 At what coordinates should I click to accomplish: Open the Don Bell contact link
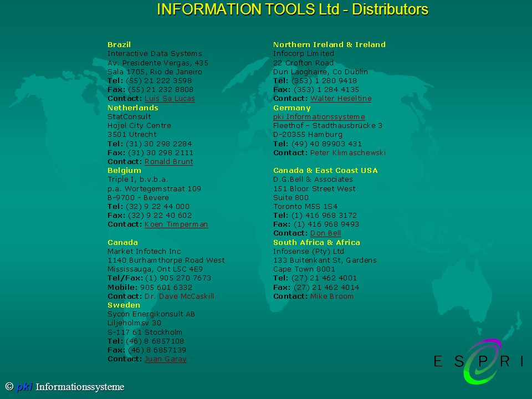pyautogui.click(x=325, y=233)
